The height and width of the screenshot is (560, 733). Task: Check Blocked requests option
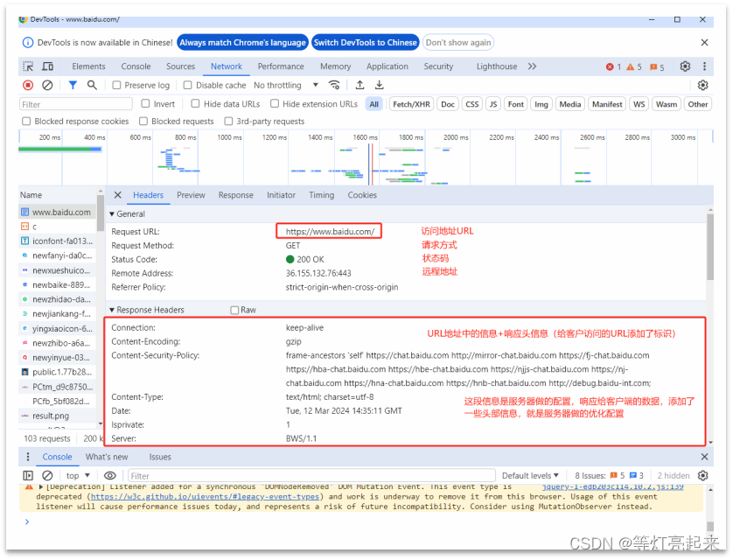point(143,121)
